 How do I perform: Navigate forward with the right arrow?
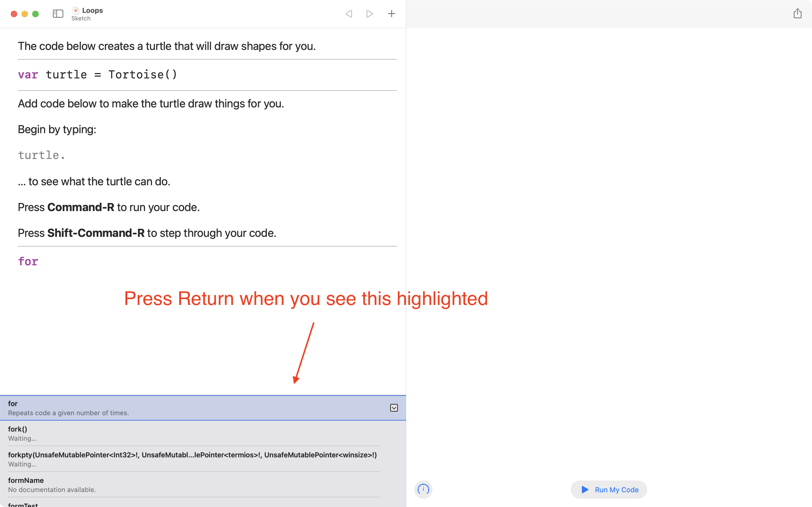point(369,14)
